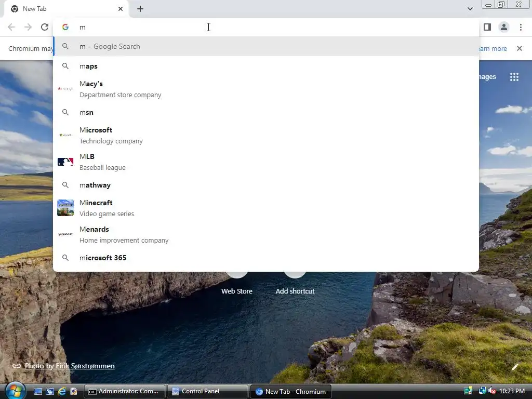Switch to Control Panel taskbar button
The width and height of the screenshot is (532, 399).
(208, 391)
